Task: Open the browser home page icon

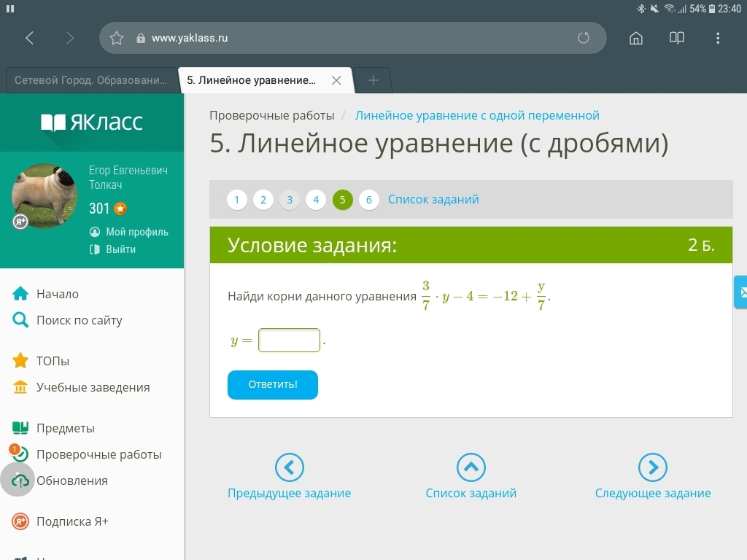Action: coord(636,38)
